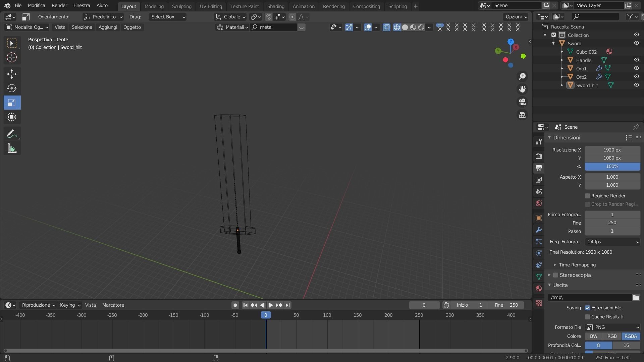
Task: Select the Select Box tool
Action: point(12,43)
